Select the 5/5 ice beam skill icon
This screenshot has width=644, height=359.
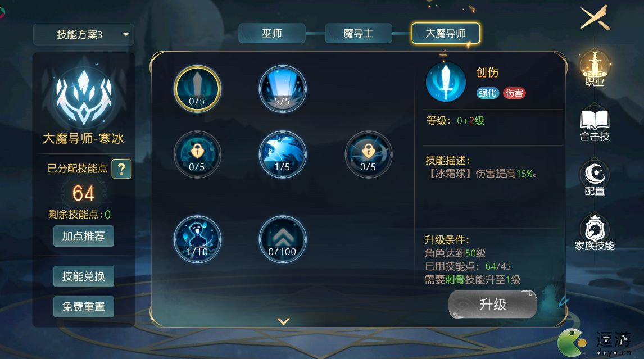[x=282, y=89]
